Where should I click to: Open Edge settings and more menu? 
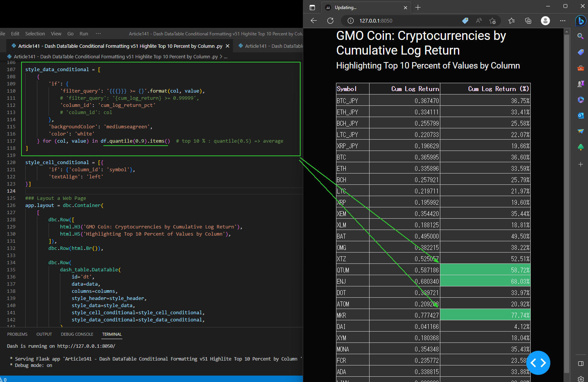coord(563,21)
